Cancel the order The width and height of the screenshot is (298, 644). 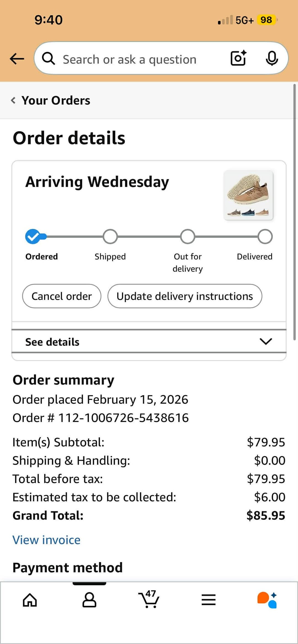pyautogui.click(x=62, y=296)
